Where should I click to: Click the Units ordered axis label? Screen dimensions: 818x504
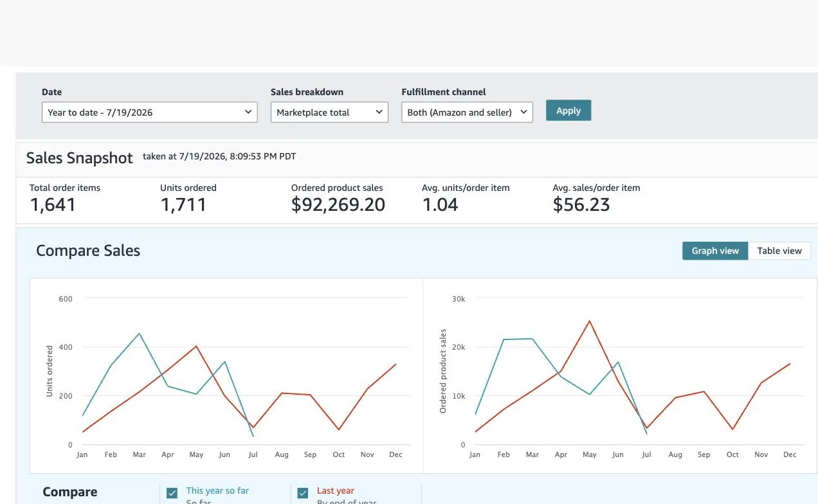(x=50, y=371)
